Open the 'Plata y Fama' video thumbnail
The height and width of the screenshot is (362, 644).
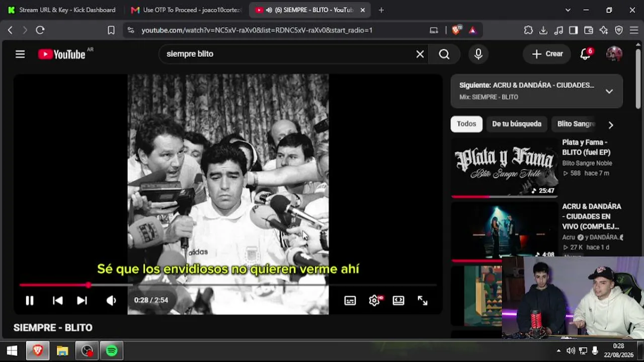tap(505, 167)
